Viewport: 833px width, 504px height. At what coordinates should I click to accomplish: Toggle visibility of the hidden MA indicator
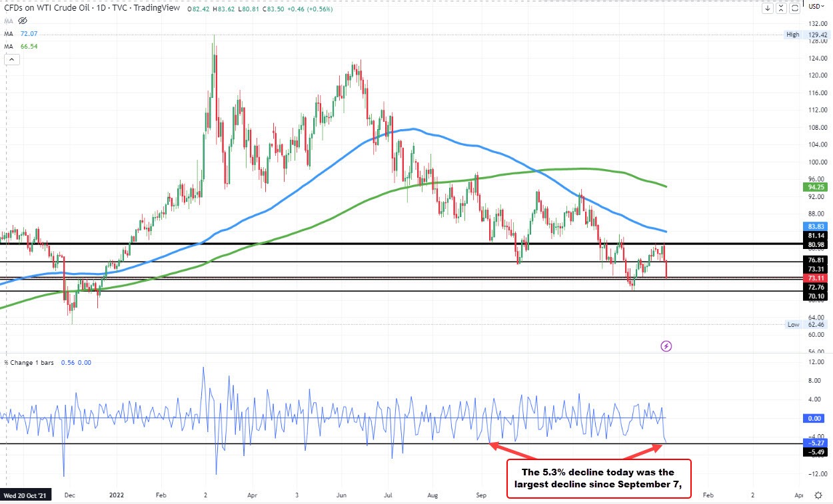[x=23, y=21]
